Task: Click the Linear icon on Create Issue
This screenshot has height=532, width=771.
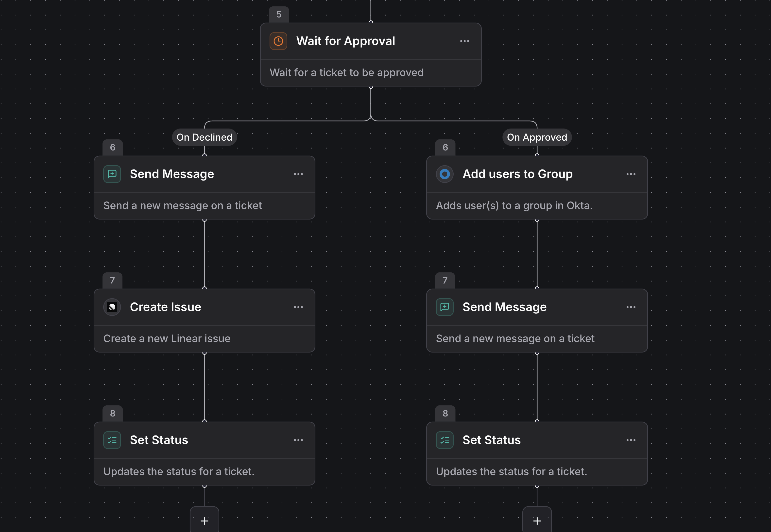Action: point(112,307)
